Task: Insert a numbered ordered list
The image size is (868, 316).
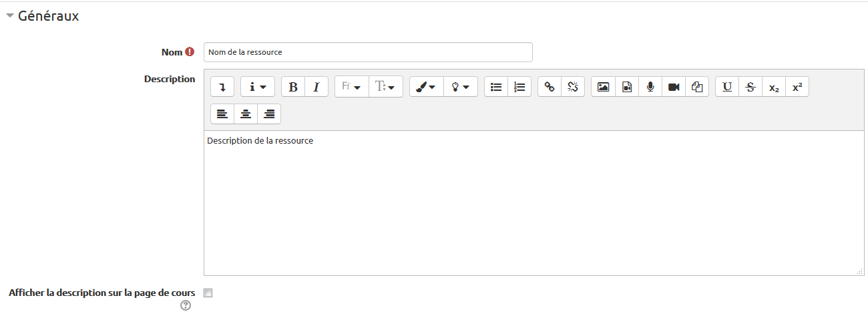Action: coord(519,87)
